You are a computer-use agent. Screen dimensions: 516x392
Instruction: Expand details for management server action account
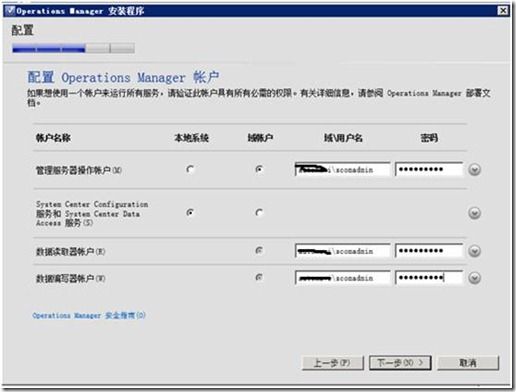474,170
